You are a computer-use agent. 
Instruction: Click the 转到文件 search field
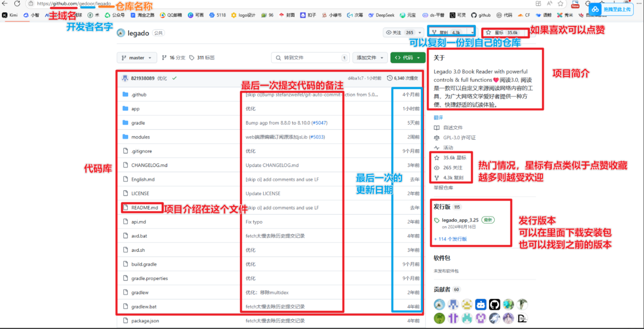(x=310, y=57)
